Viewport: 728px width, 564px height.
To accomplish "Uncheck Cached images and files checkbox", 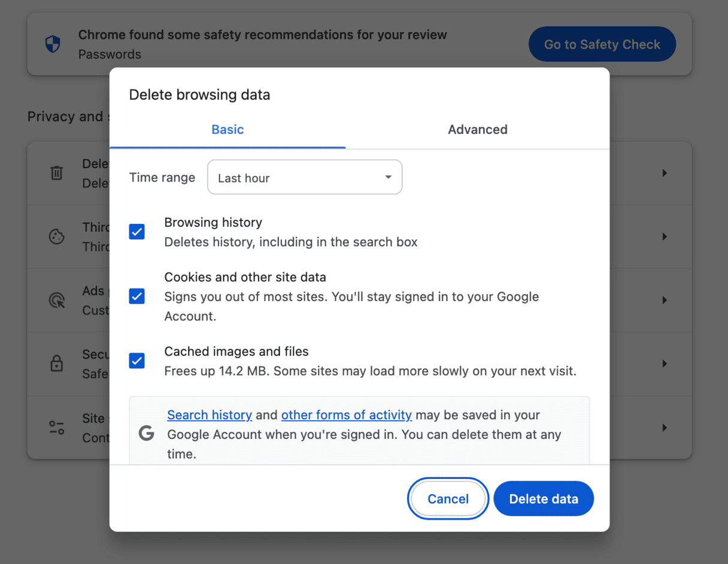I will coord(137,361).
